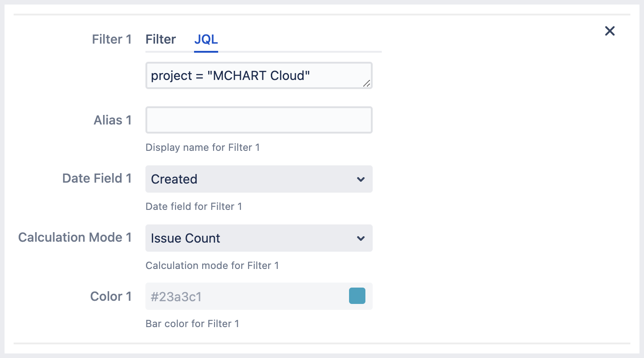Open the blue bar color swatch
The image size is (644, 358).
(x=357, y=296)
